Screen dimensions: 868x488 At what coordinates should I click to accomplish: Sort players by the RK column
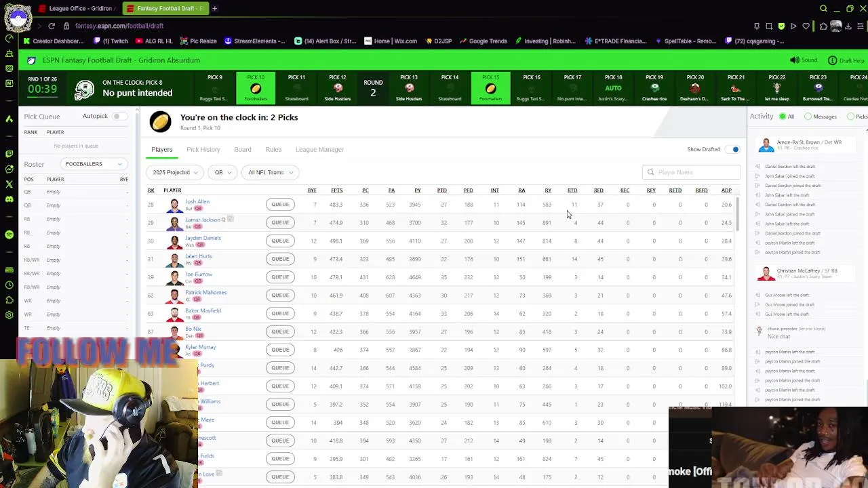(x=151, y=190)
